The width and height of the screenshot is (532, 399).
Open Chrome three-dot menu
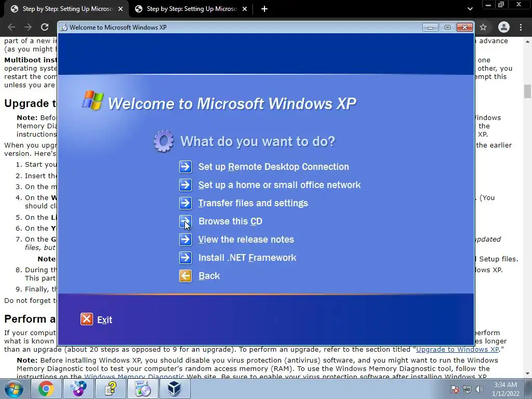coord(521,27)
